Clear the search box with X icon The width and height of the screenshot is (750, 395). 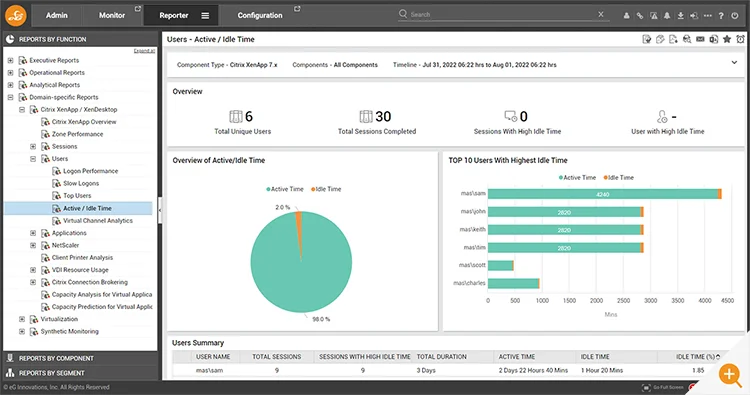tap(601, 14)
